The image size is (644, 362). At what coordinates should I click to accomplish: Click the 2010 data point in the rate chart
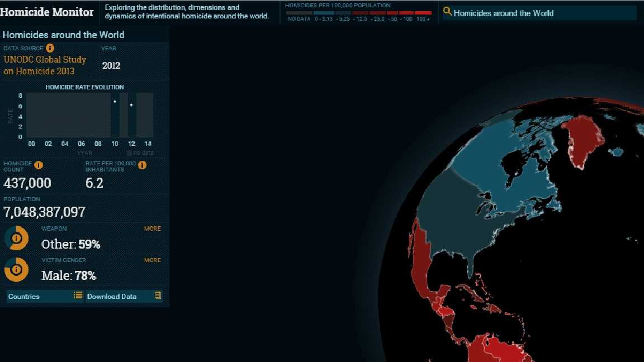click(x=115, y=101)
